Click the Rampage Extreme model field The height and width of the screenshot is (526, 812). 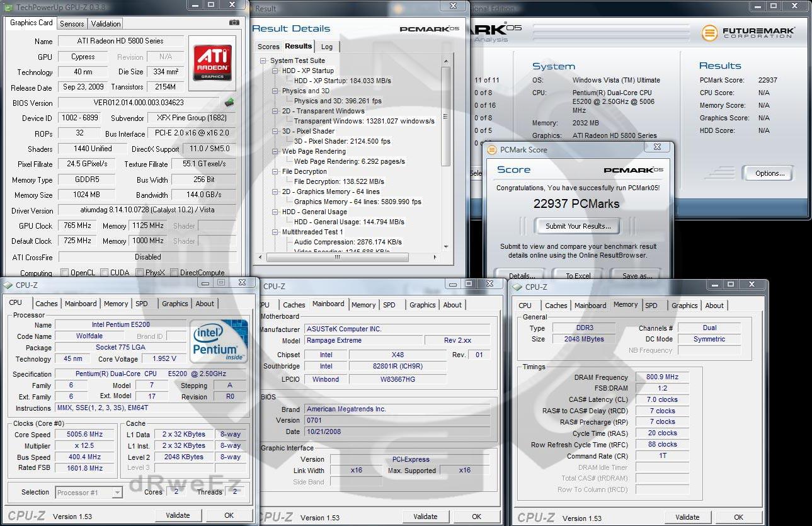[363, 341]
